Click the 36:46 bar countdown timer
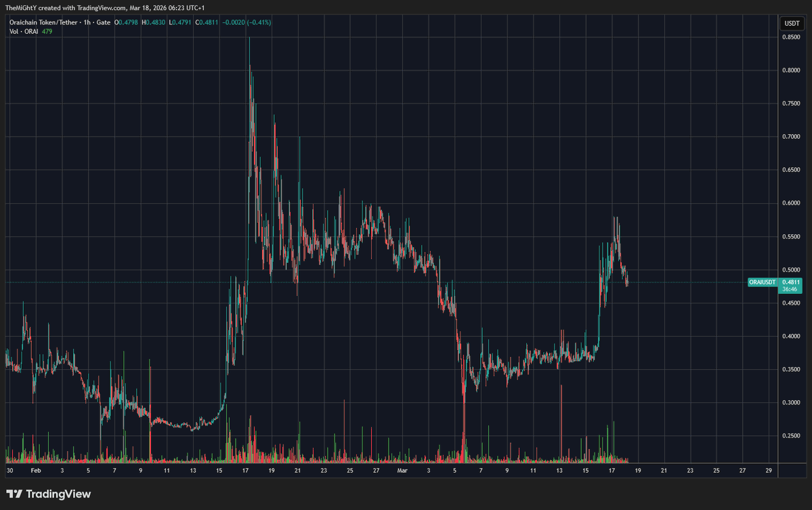812x510 pixels. pyautogui.click(x=790, y=289)
